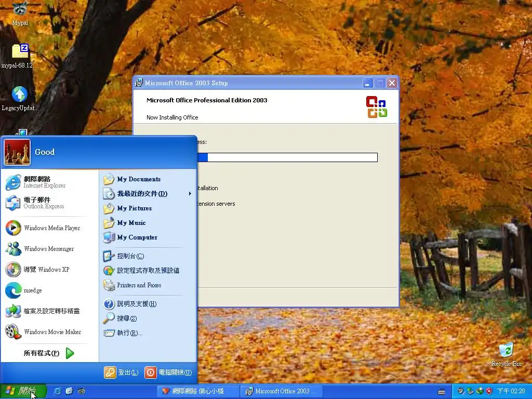
Task: Expand 我最近的文件 recent documents submenu
Action: coord(148,194)
